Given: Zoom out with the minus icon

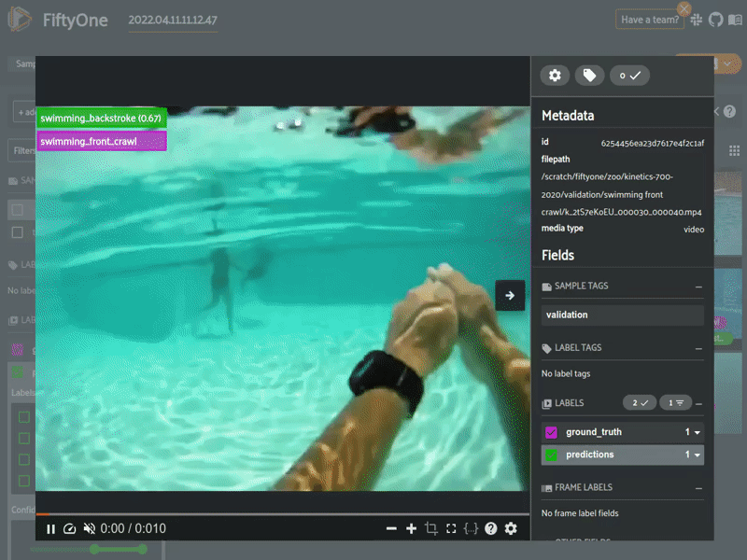Looking at the screenshot, I should (x=391, y=528).
